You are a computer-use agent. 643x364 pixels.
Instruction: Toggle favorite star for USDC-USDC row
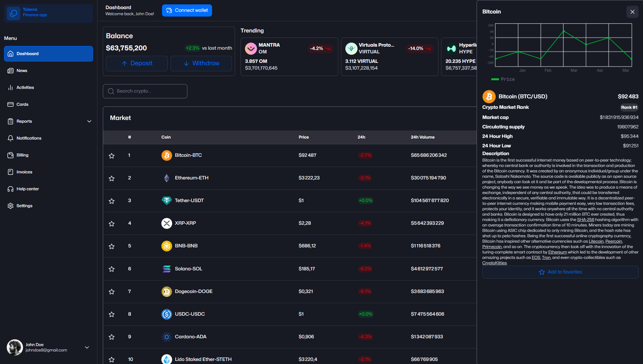112,314
